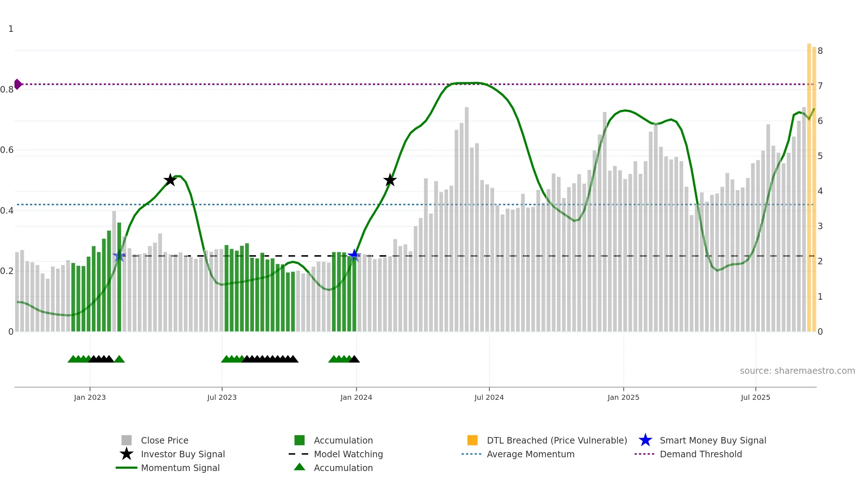Click the purple diamond on Demand Threshold line
The image size is (868, 488).
point(18,84)
